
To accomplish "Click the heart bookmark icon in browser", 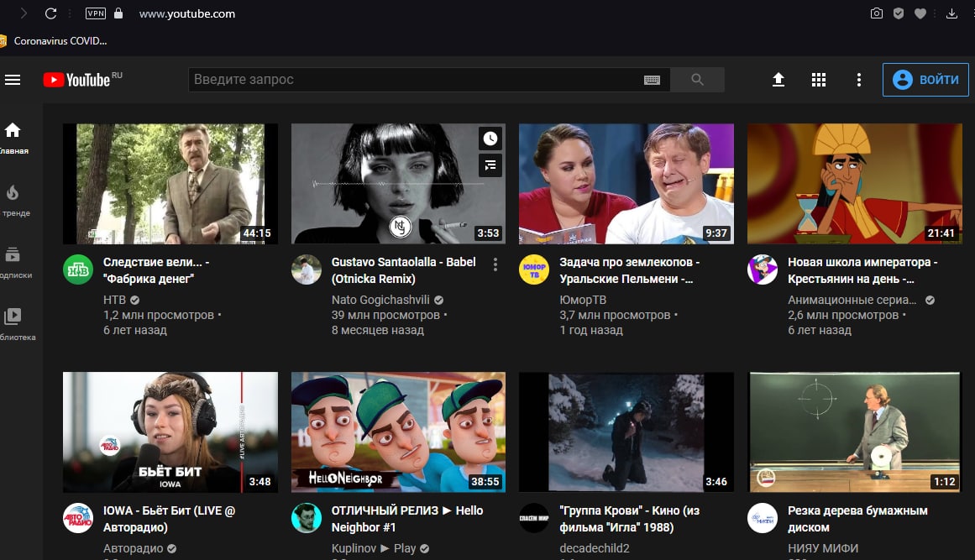I will (x=920, y=13).
